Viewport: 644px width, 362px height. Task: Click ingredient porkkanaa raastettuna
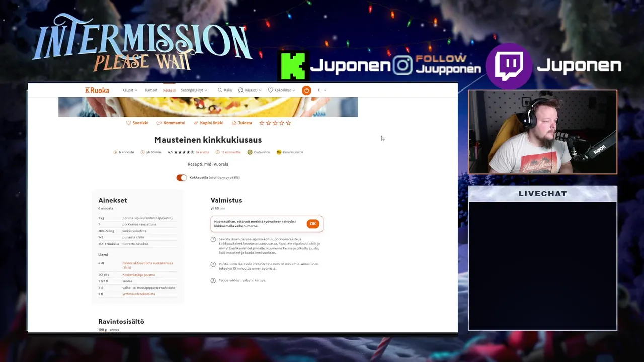(139, 224)
